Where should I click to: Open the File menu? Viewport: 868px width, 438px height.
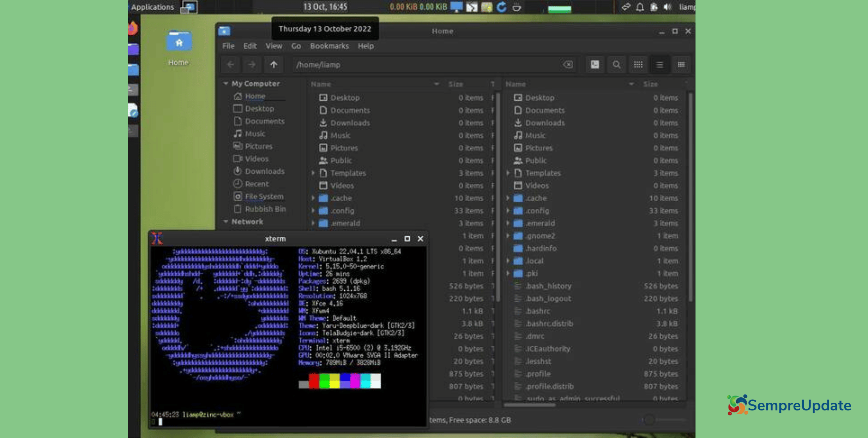click(228, 46)
